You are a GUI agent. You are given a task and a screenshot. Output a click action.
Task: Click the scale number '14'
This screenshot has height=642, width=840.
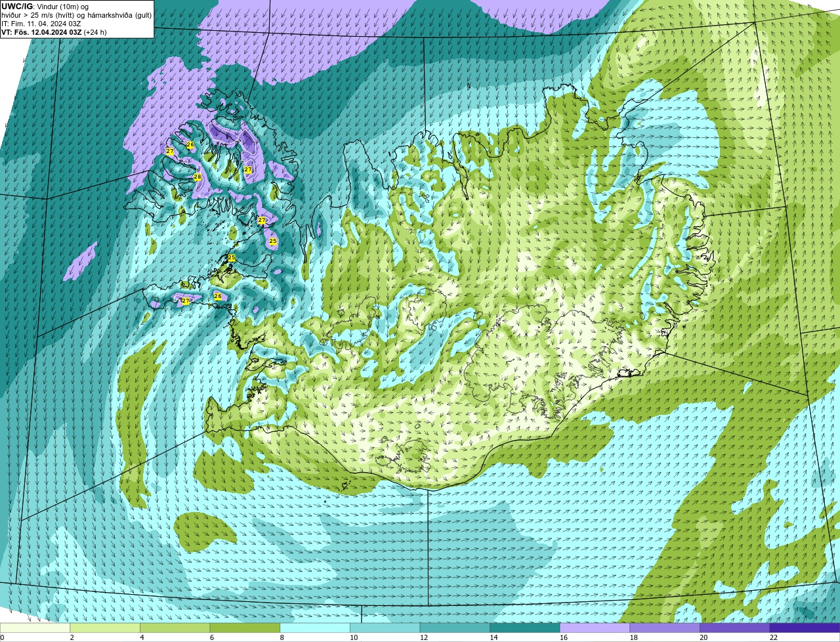point(494,637)
